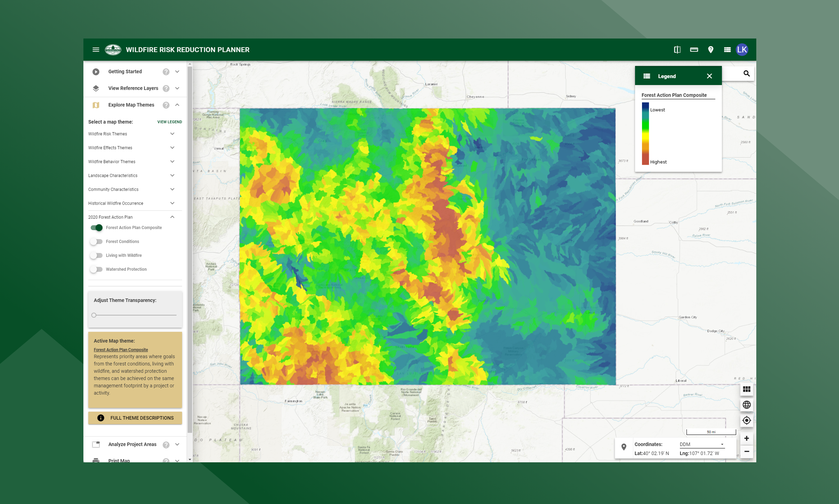Open the Analyze Project Areas section
Image resolution: width=839 pixels, height=504 pixels.
135,444
